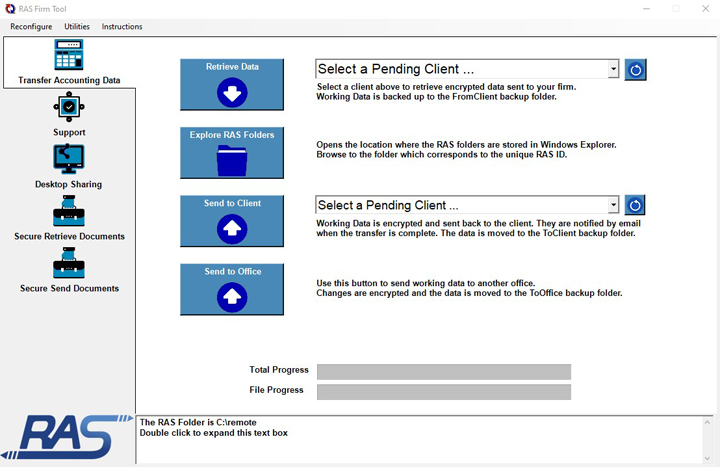Open the Transfer Accounting Data calculator icon

click(69, 55)
